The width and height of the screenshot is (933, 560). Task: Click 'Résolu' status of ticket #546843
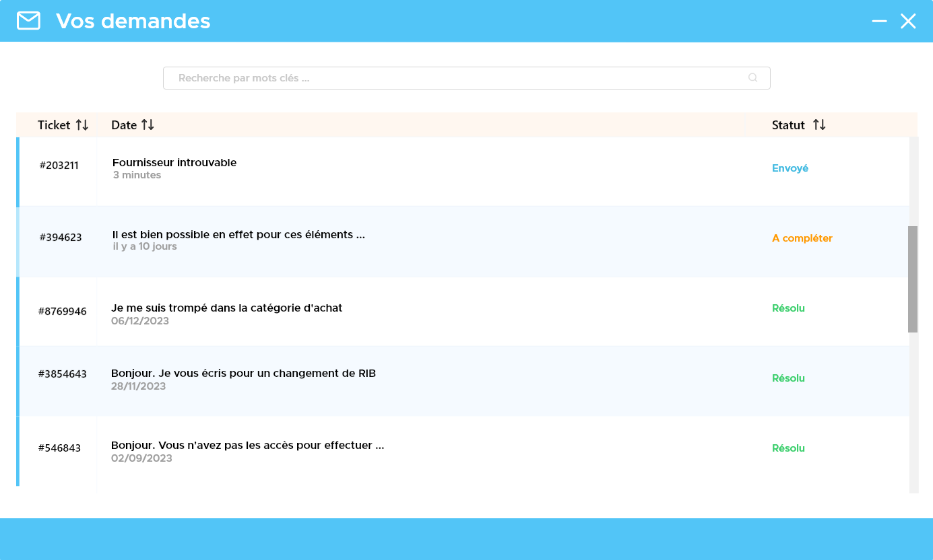pyautogui.click(x=788, y=448)
